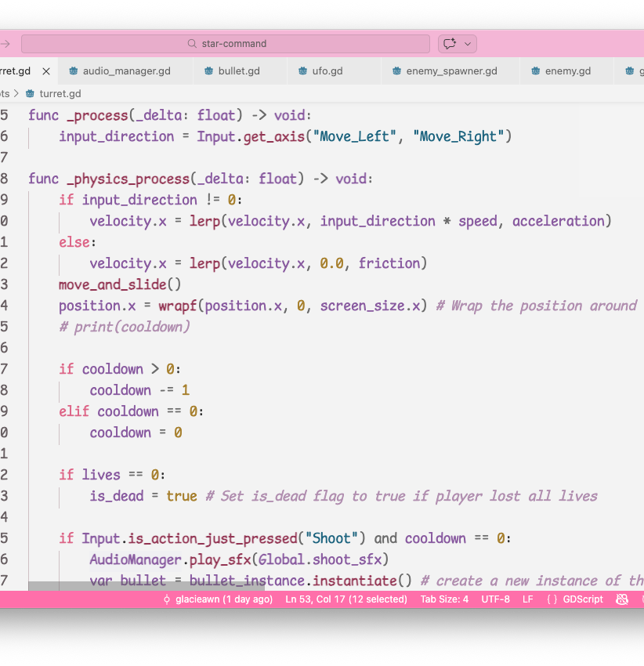Open the enemy.gd tab
Viewport: 644px width, 666px height.
[x=567, y=71]
